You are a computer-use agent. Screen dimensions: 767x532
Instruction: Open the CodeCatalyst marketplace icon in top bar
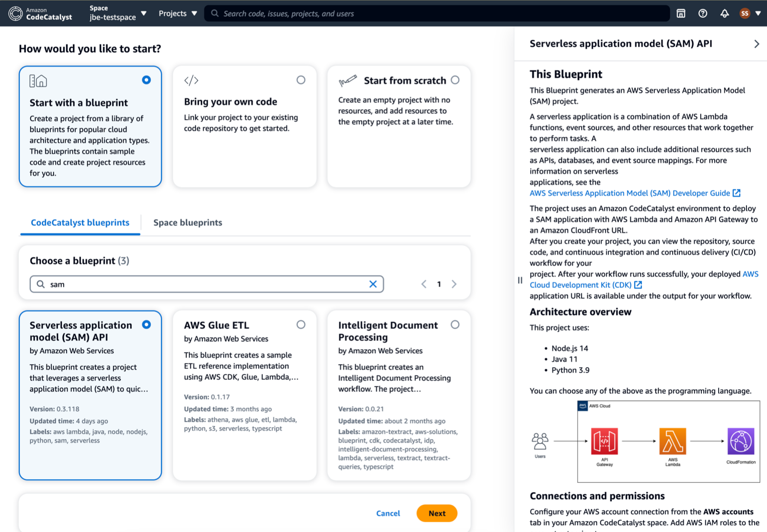tap(681, 13)
